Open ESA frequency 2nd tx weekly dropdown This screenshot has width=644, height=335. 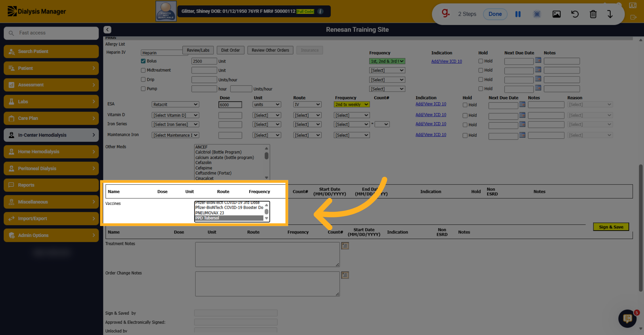352,105
